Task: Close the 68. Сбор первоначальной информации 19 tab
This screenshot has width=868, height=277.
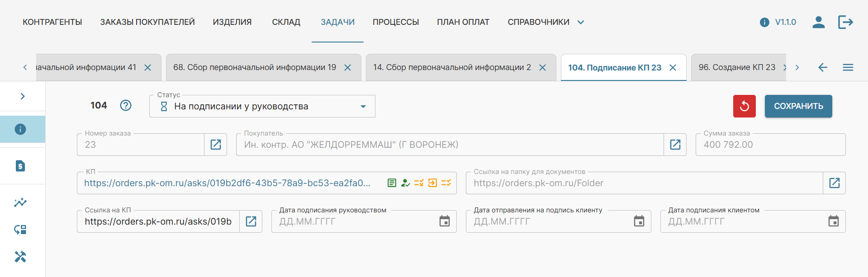Action: pyautogui.click(x=347, y=68)
